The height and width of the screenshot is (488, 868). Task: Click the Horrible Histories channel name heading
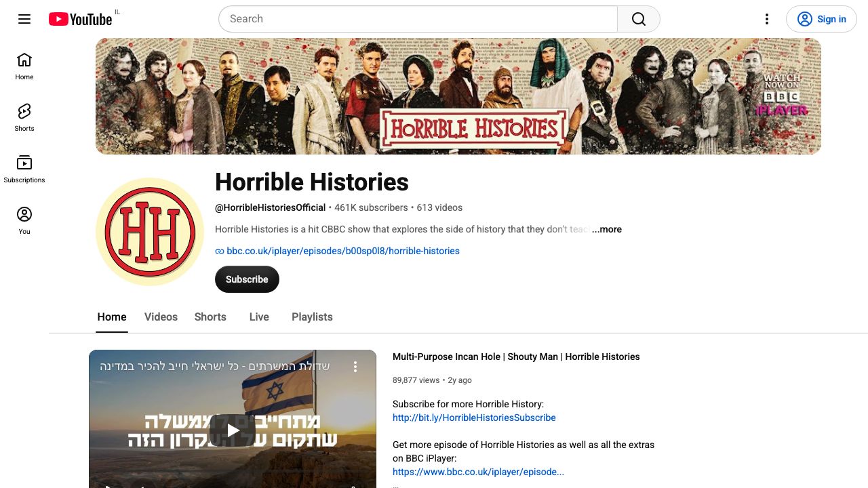pos(312,182)
